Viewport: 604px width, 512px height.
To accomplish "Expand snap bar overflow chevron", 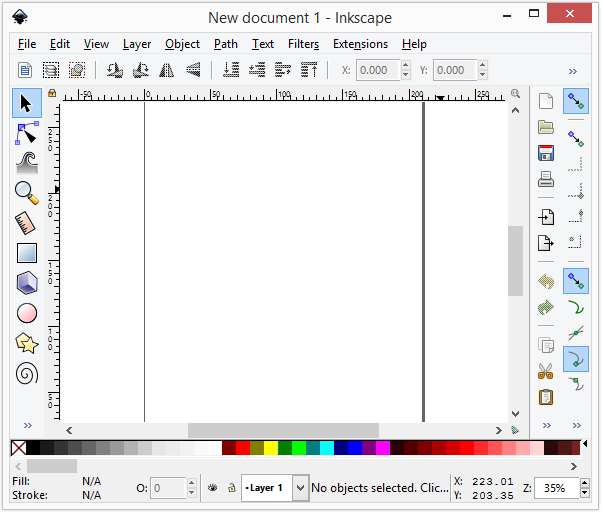I will click(576, 425).
